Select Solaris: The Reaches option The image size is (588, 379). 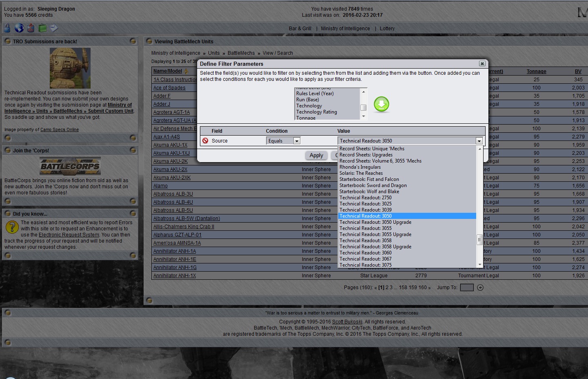click(x=361, y=173)
